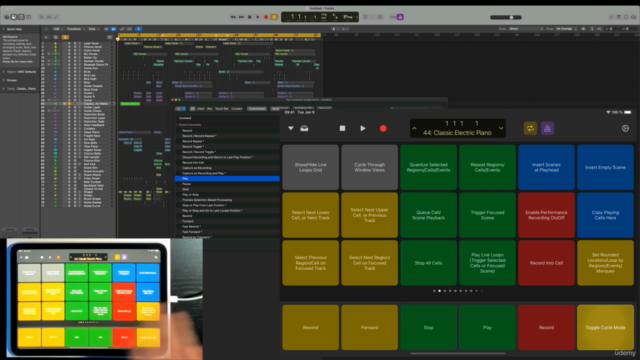The width and height of the screenshot is (640, 360).
Task: Tap the Queue Cell/Scene Playback pad
Action: [x=428, y=215]
